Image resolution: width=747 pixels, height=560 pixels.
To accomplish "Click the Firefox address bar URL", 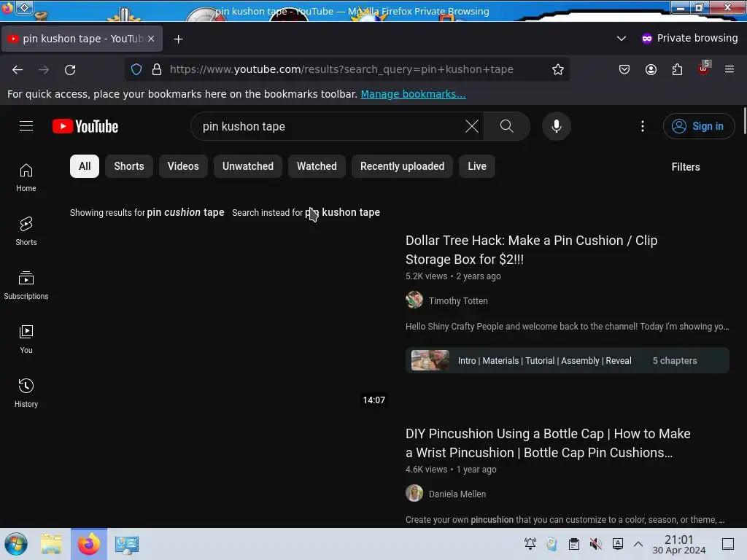I will point(341,69).
